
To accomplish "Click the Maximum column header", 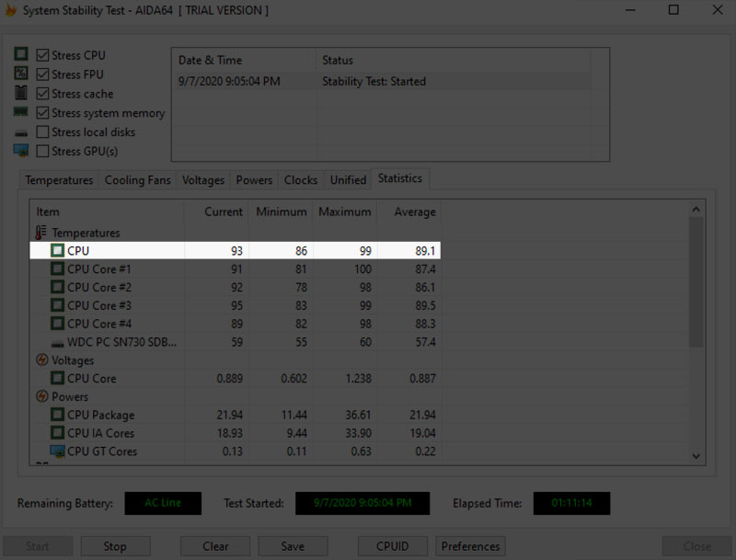I will (x=345, y=212).
